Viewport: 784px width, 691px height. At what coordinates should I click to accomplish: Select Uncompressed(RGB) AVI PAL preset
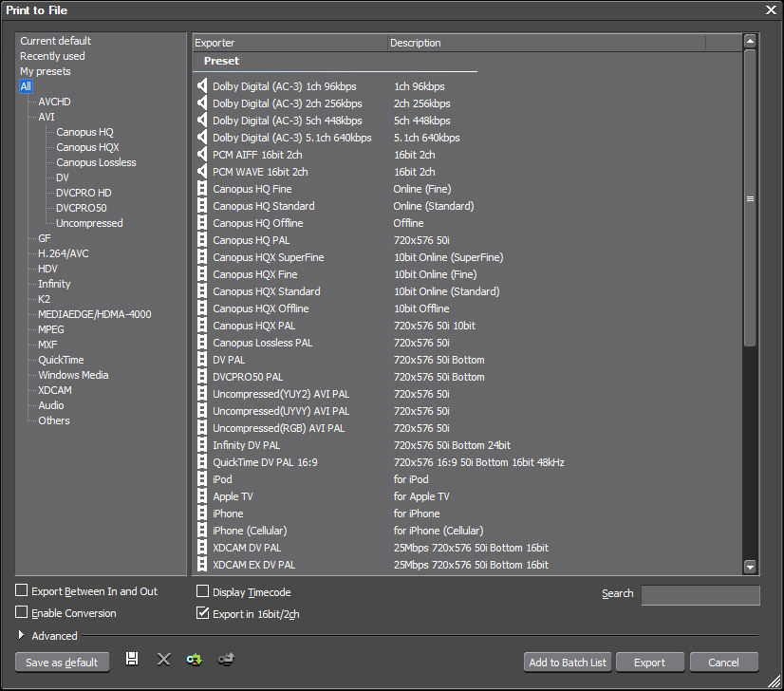pos(468,428)
